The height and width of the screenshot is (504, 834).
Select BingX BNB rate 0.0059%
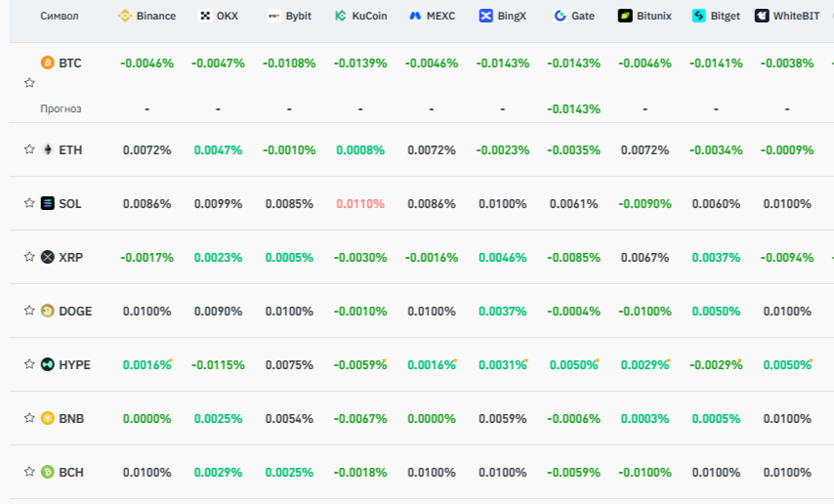pos(503,418)
